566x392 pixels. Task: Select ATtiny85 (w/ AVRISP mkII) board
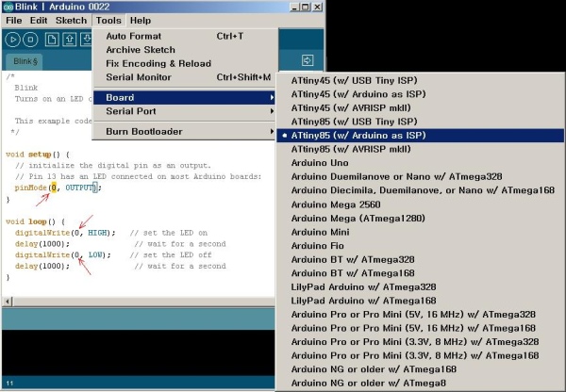[x=420, y=149]
